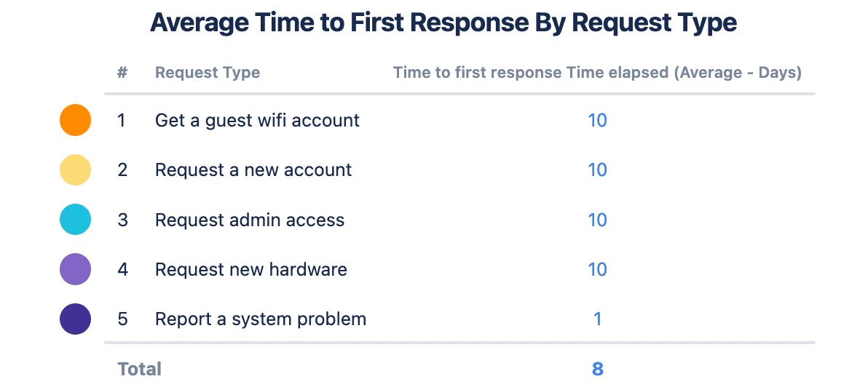Click the orange color circle for guest wifi
Viewport: 868px width, 387px height.
coord(75,120)
